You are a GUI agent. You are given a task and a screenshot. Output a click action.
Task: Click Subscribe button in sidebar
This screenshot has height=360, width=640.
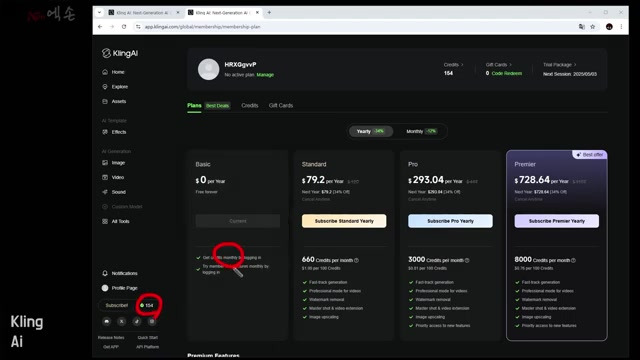(x=116, y=305)
